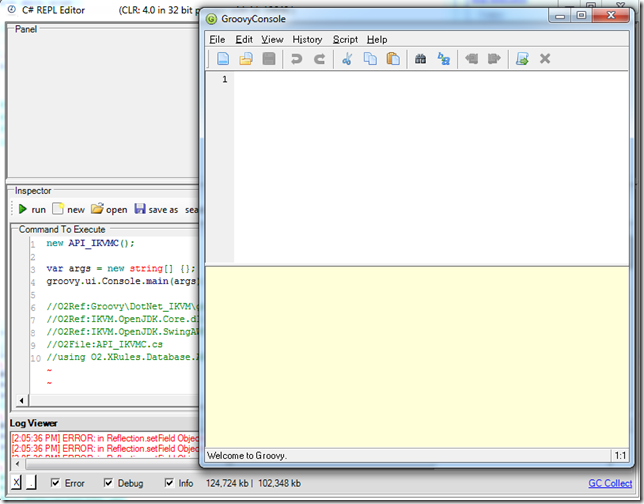The width and height of the screenshot is (644, 504).
Task: Click the Paste clipboard icon
Action: tap(394, 59)
